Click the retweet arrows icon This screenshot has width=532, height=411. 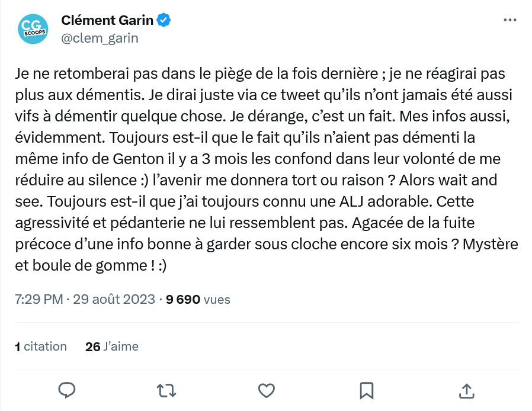click(x=167, y=390)
